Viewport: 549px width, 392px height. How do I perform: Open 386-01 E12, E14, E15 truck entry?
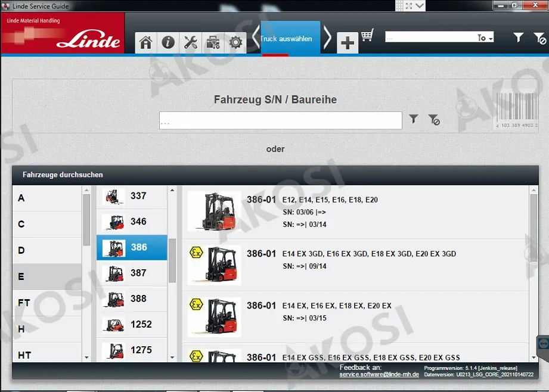355,212
